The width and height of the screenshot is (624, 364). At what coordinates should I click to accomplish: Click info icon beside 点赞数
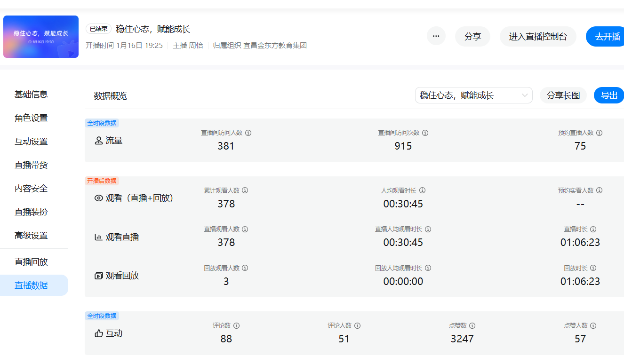[472, 326]
